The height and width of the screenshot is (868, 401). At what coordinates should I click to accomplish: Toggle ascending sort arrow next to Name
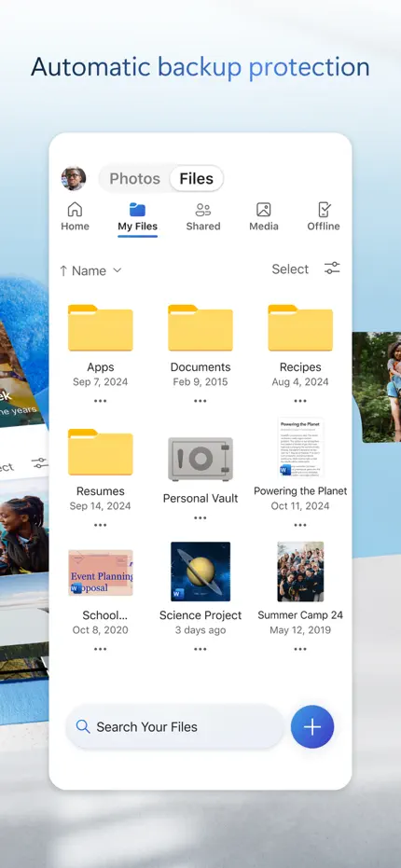click(x=63, y=270)
